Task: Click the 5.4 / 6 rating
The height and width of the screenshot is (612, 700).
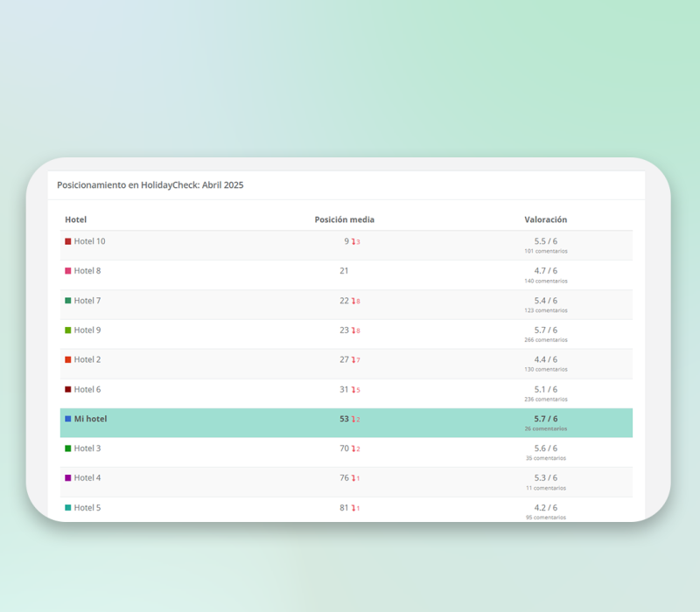Action: [545, 301]
